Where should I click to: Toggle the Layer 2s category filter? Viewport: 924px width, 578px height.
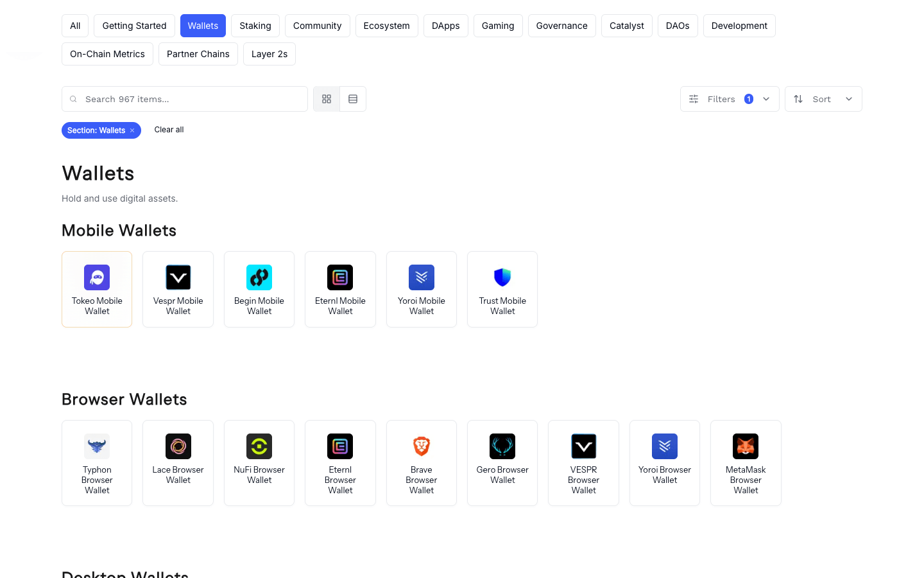[269, 54]
